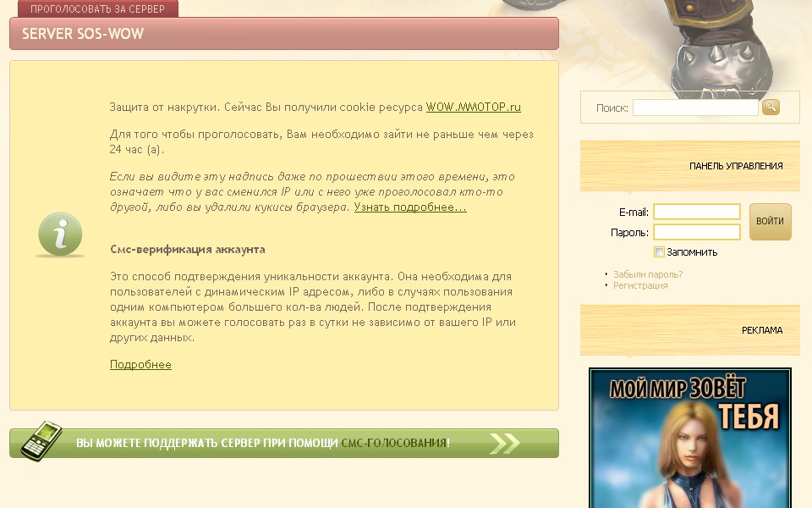
Task: Click the Панель управления header
Action: pyautogui.click(x=690, y=166)
